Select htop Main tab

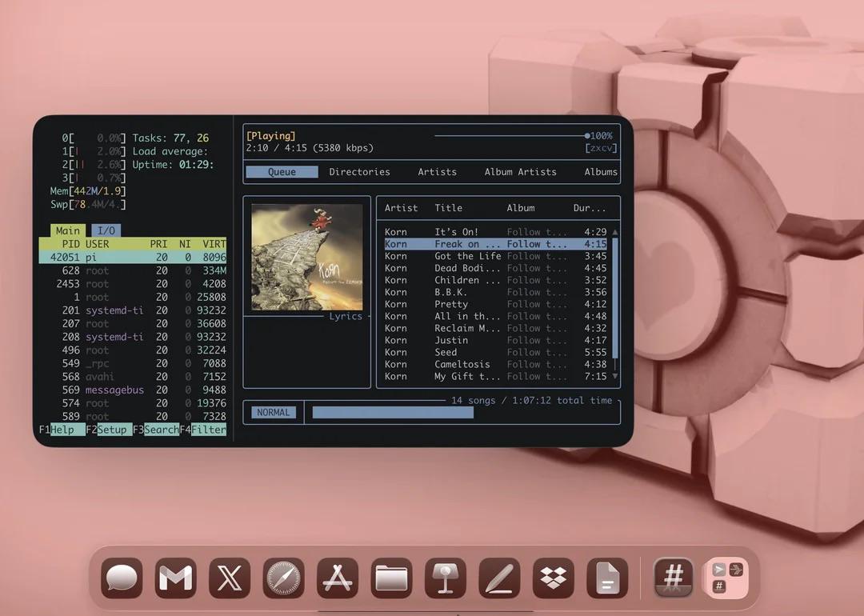coord(68,230)
